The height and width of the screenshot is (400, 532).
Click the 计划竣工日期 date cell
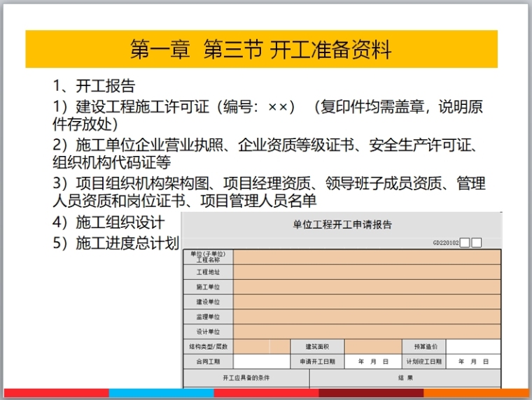tap(473, 362)
